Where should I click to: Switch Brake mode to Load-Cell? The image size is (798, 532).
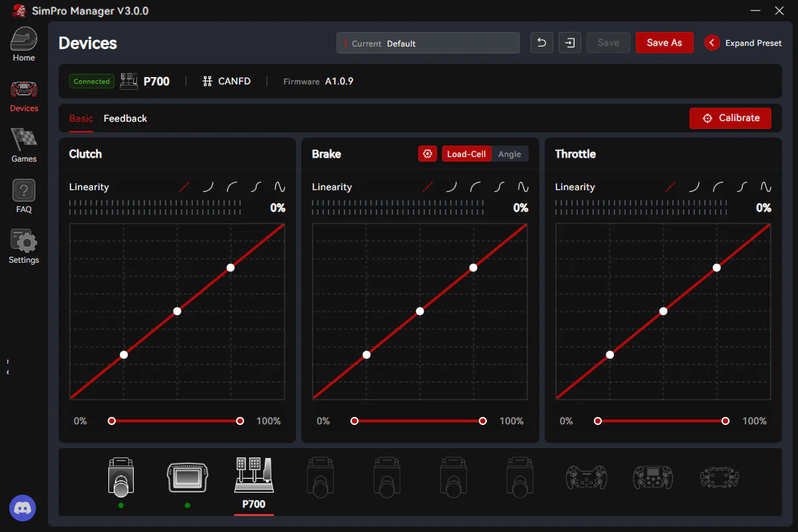[466, 154]
